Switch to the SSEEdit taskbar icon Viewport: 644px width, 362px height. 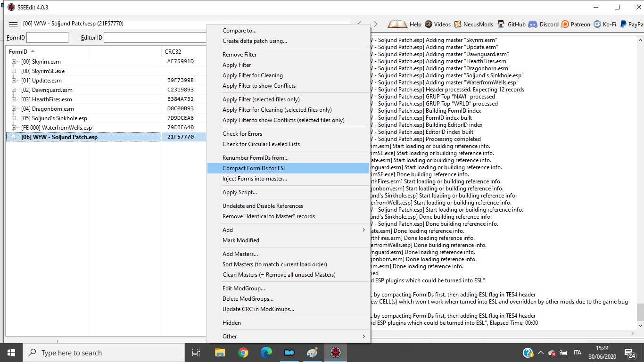[335, 353]
